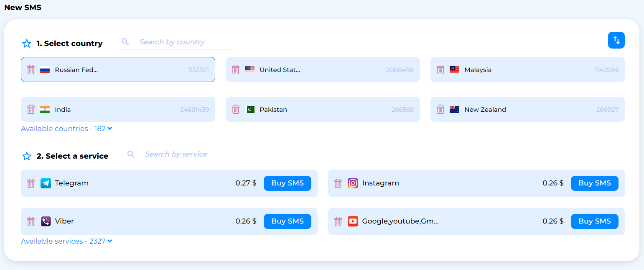Screen dimensions: 644x270
Task: Click the Instagram logo icon
Action: [x=353, y=183]
